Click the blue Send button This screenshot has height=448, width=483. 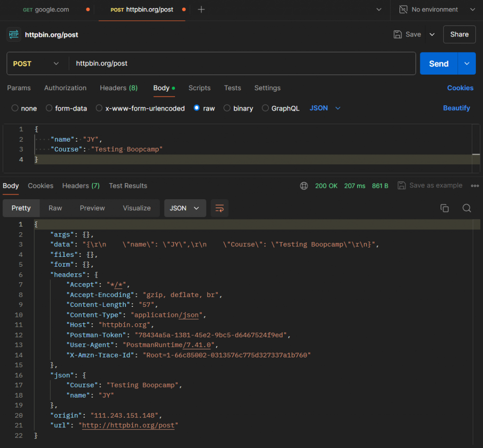(x=439, y=64)
